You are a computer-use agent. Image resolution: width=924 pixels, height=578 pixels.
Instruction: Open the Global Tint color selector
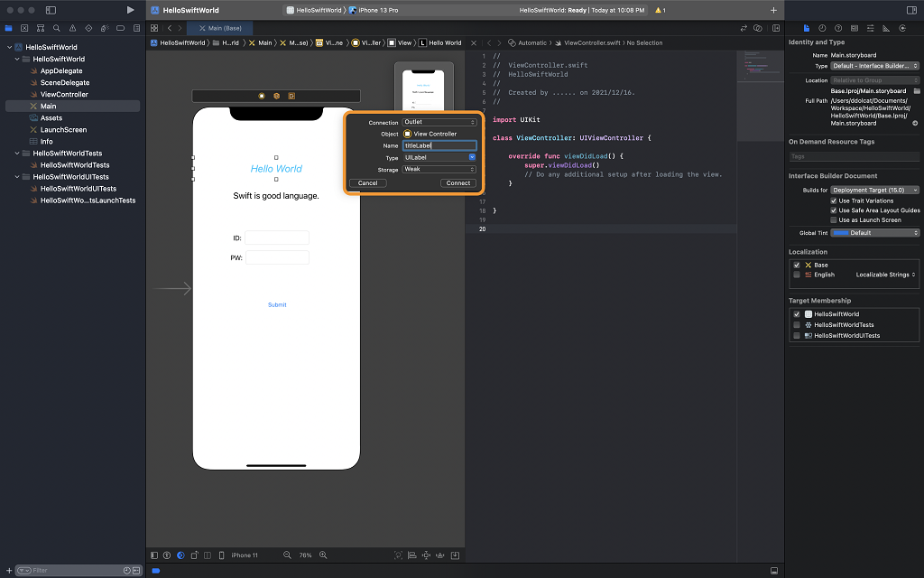(x=875, y=233)
